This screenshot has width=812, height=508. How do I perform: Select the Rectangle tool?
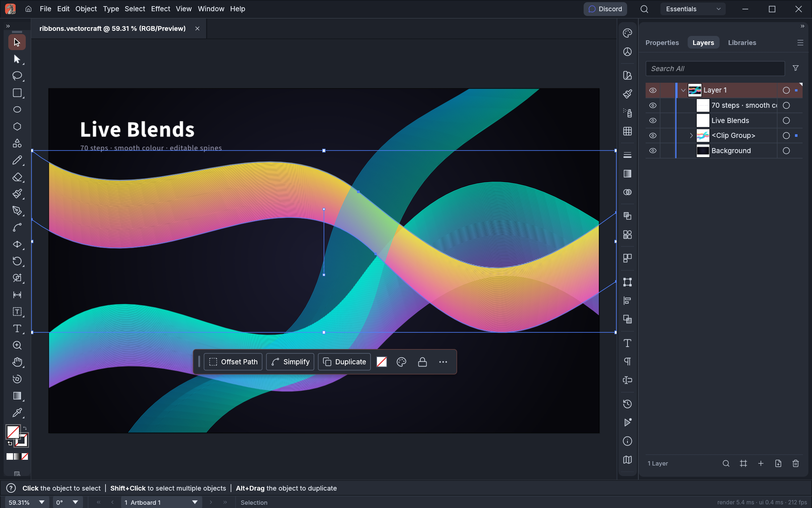tap(17, 93)
